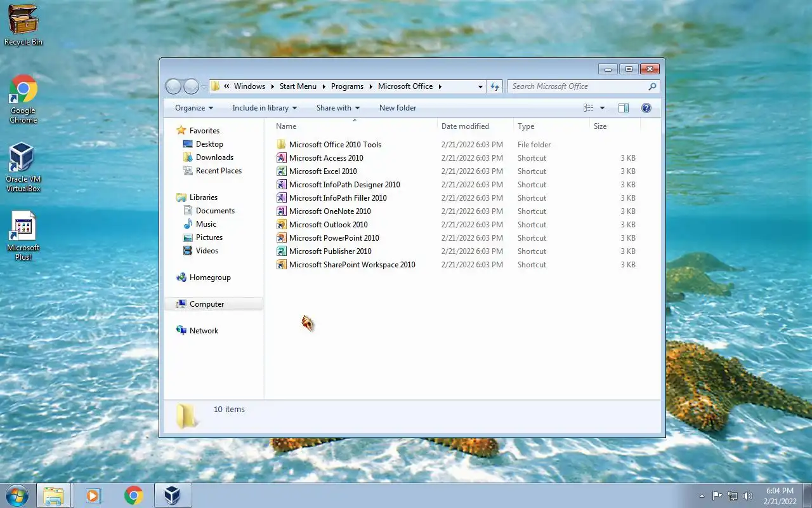Screen dimensions: 812x508
Task: Expand arrow after Microsoft Office breadcrumb
Action: [x=440, y=86]
